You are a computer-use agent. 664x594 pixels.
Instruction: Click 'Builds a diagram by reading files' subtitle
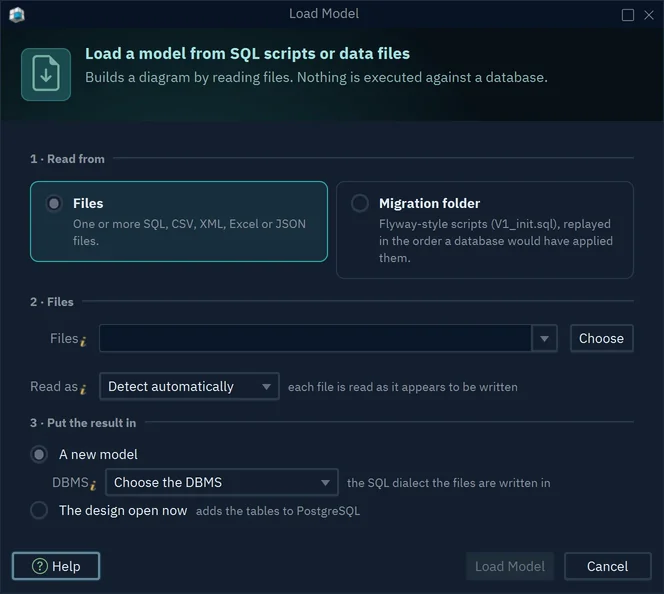point(316,77)
